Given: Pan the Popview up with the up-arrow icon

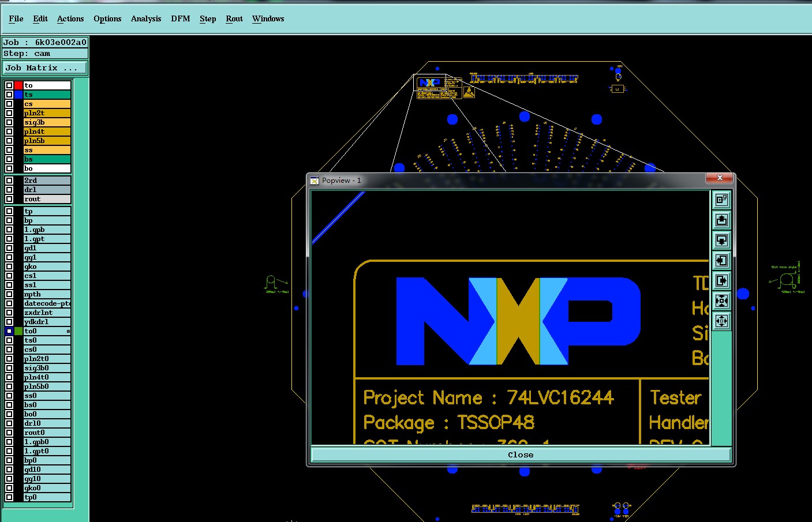Looking at the screenshot, I should click(x=721, y=220).
